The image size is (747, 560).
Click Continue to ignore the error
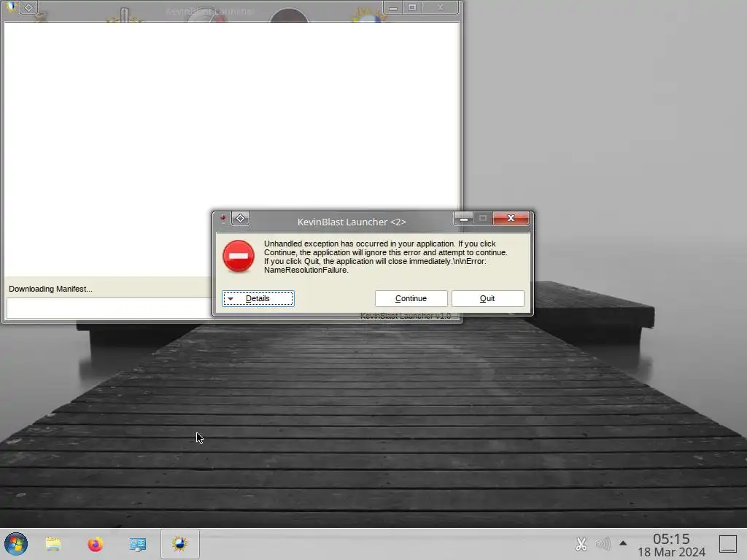click(x=411, y=298)
